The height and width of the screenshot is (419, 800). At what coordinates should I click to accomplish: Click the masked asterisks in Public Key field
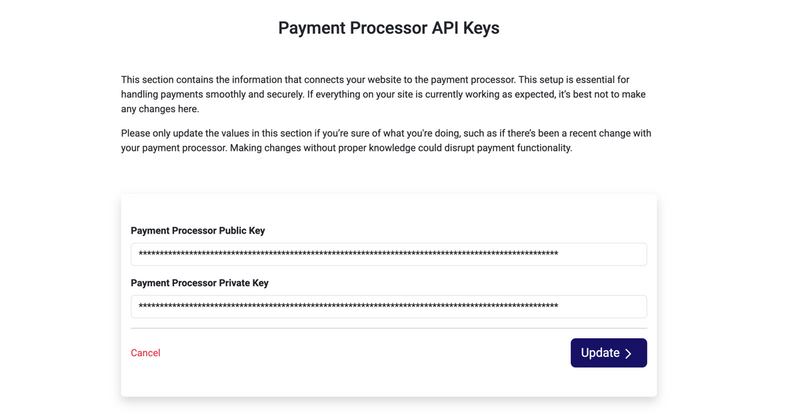(348, 255)
